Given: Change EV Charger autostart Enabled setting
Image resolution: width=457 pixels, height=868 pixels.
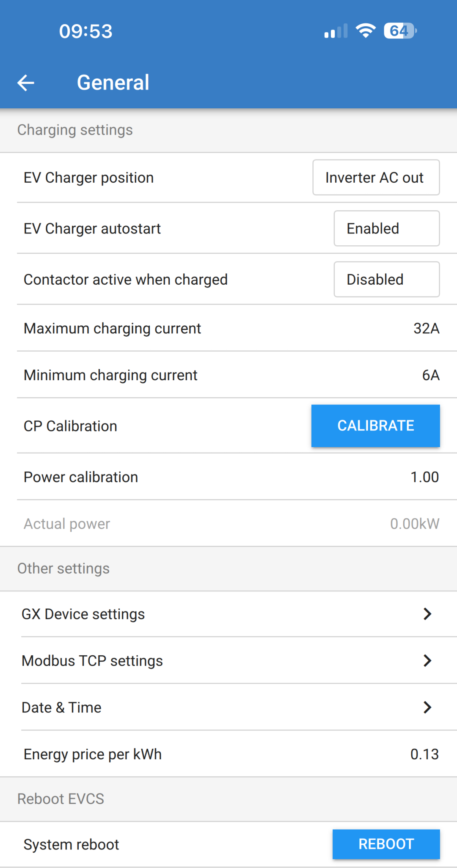Looking at the screenshot, I should coord(386,228).
